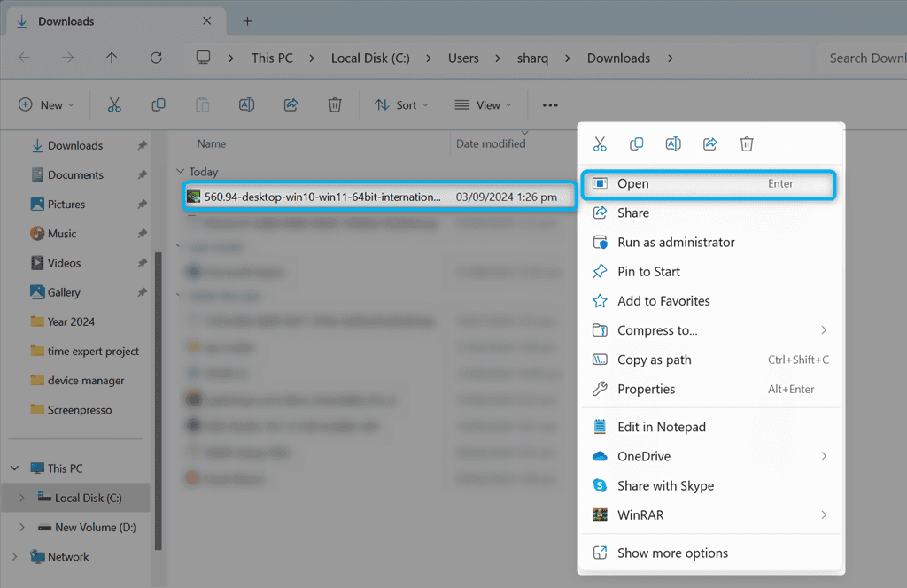
Task: Open the Sort dropdown
Action: (401, 104)
